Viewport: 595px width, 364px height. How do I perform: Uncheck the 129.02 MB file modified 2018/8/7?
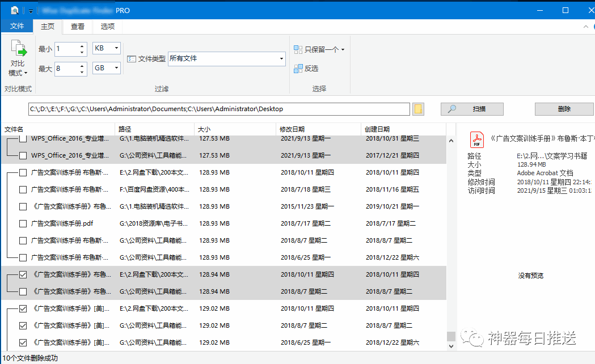click(x=23, y=325)
